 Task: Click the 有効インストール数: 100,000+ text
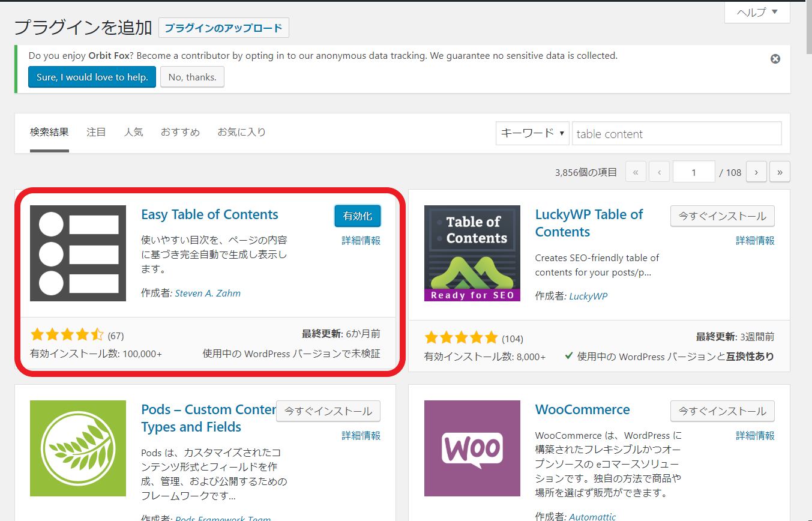[96, 354]
